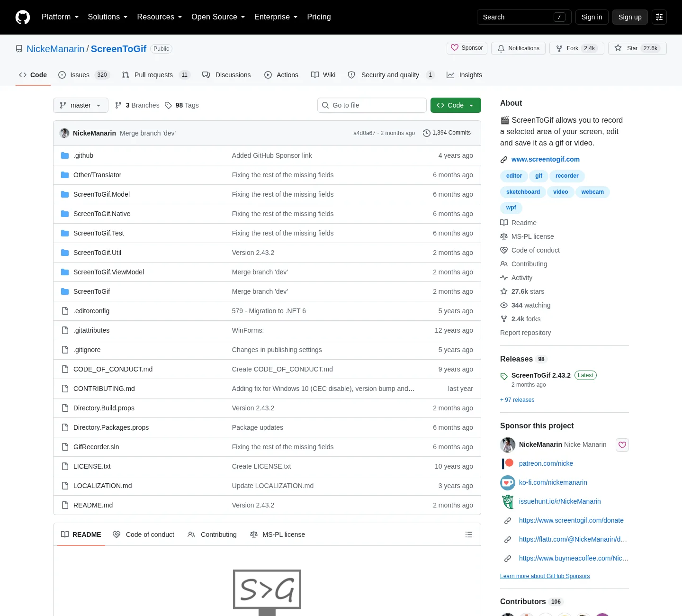This screenshot has height=616, width=682.
Task: Click the NickeManarin owner link
Action: pyautogui.click(x=55, y=49)
